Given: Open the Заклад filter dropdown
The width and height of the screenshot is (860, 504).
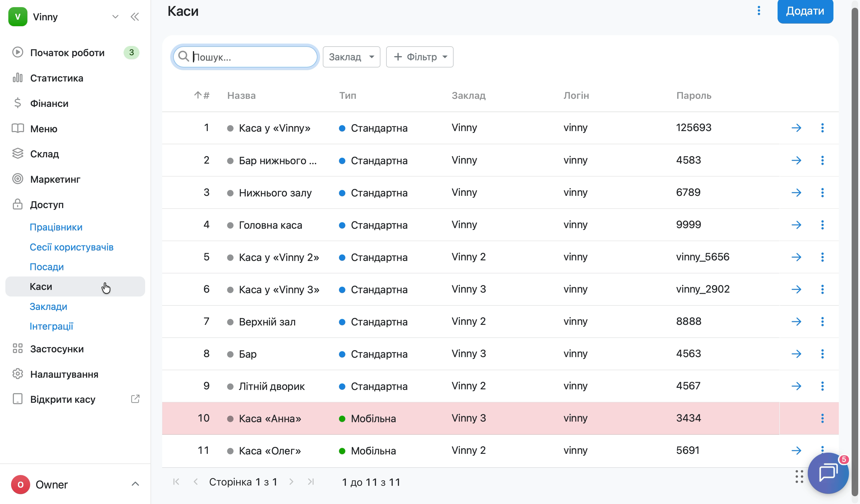Looking at the screenshot, I should (351, 57).
